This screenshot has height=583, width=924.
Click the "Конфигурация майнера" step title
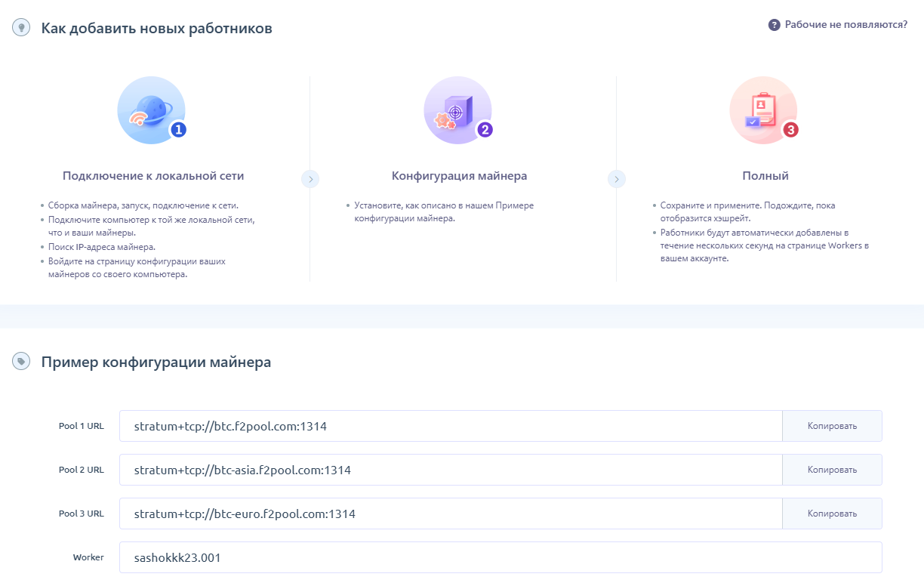pos(459,176)
